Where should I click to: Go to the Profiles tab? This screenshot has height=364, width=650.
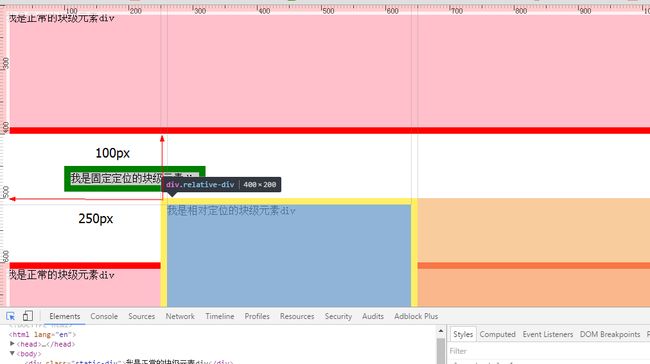[257, 316]
